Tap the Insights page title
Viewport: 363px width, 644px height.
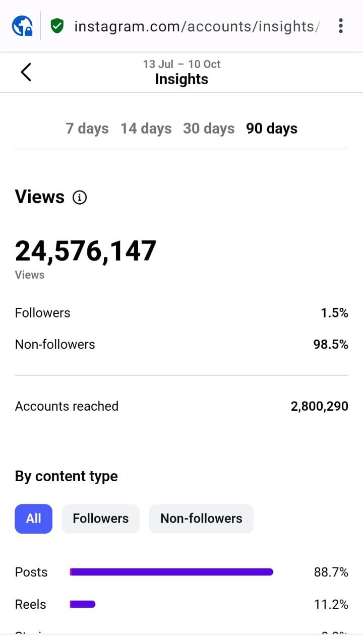[181, 79]
